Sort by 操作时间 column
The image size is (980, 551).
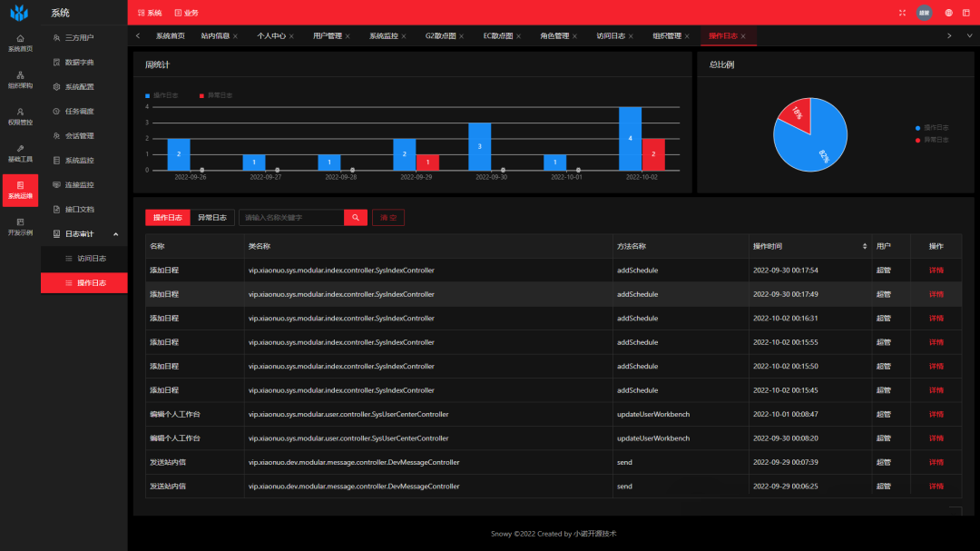coord(864,246)
